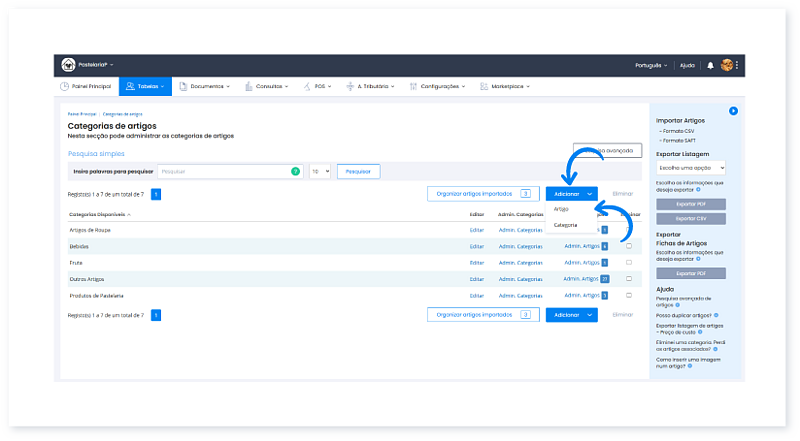
Task: Tick the Eliminar checkbox for Bebidas
Action: click(x=629, y=246)
